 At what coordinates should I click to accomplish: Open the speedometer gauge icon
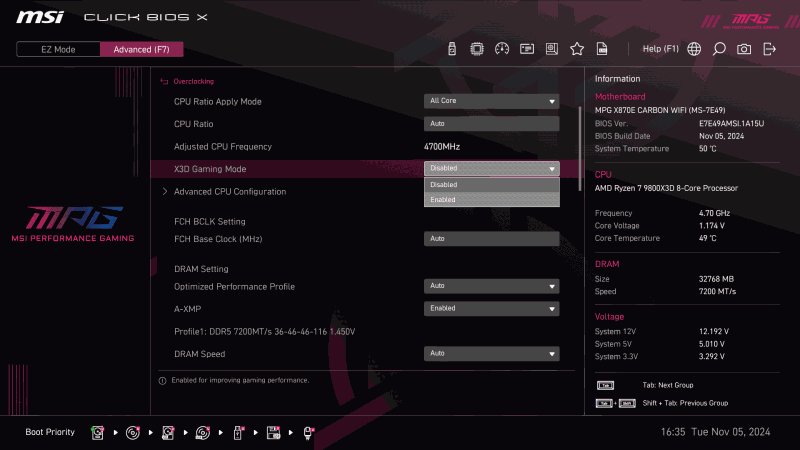502,49
